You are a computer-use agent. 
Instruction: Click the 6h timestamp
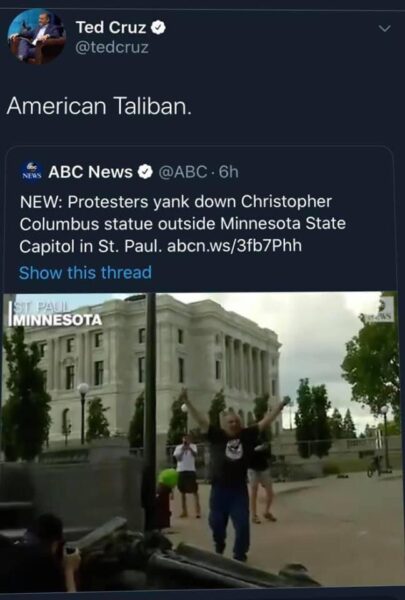coord(229,172)
